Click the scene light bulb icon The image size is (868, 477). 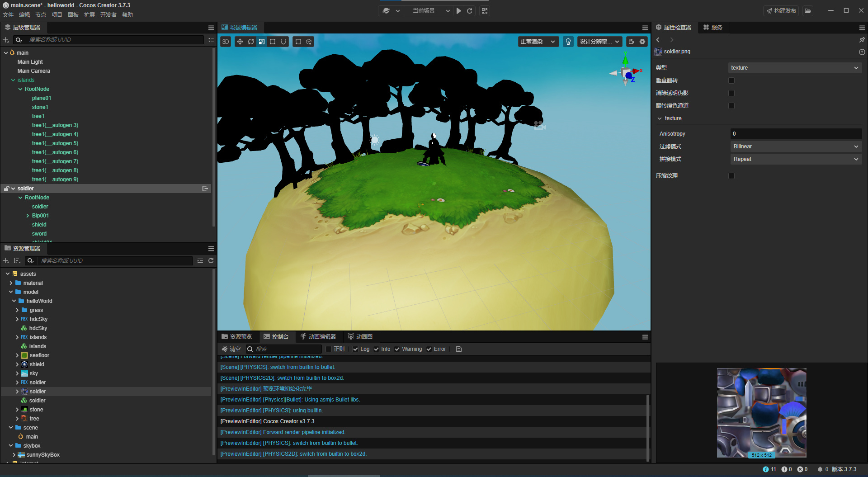(x=568, y=42)
